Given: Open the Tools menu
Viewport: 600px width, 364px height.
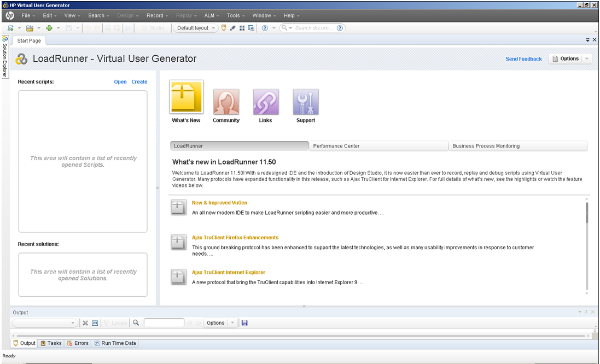Looking at the screenshot, I should (236, 15).
